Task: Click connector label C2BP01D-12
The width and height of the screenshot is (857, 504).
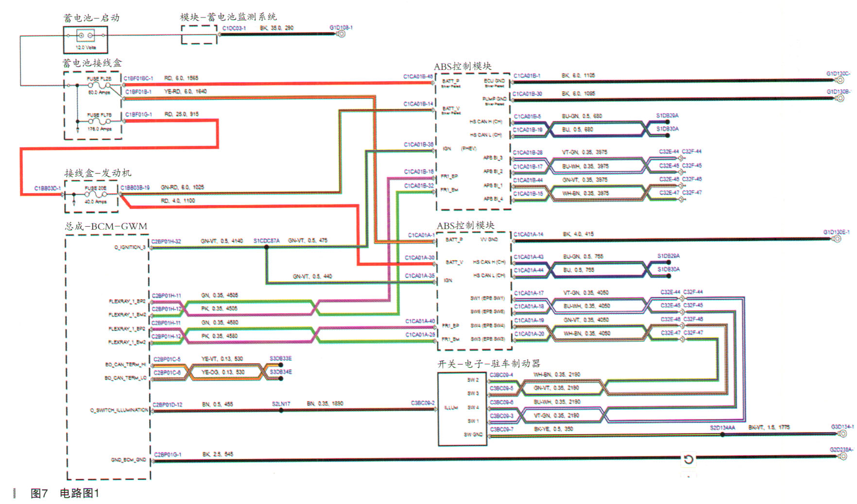Action: pyautogui.click(x=168, y=404)
